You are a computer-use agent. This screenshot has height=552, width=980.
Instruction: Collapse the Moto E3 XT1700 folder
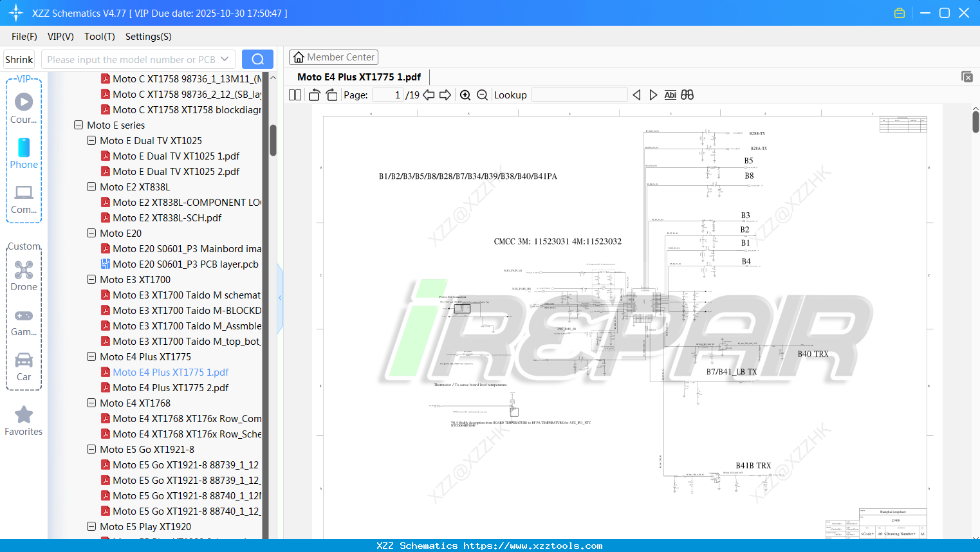(91, 280)
